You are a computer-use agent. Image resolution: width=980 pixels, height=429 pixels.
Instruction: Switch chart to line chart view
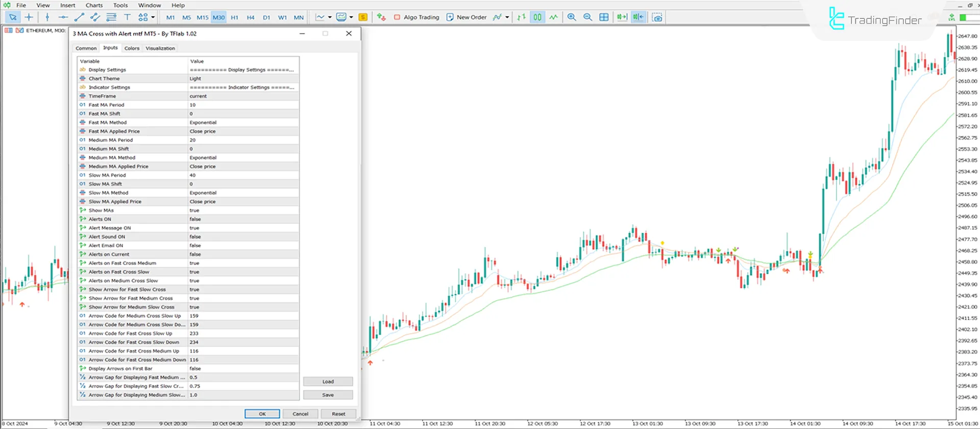[x=554, y=17]
